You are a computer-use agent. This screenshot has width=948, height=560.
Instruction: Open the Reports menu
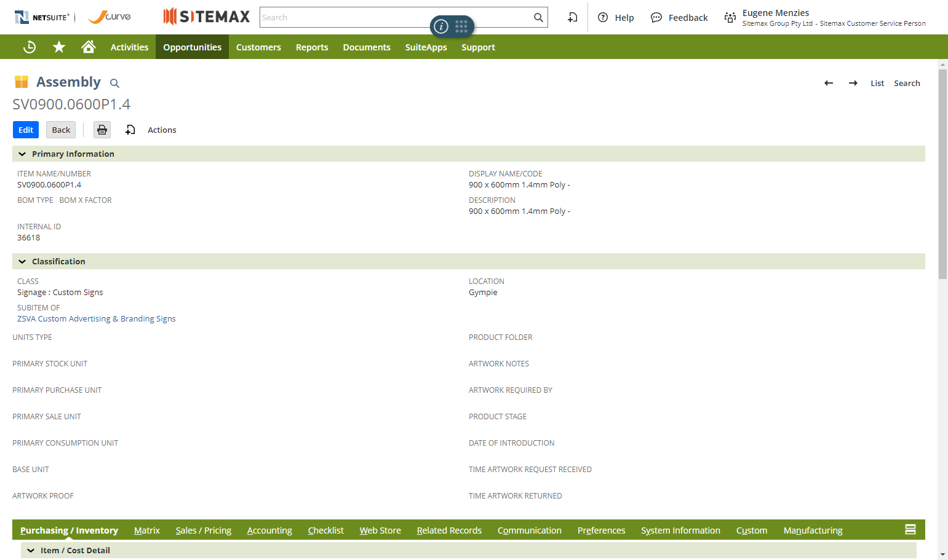click(x=312, y=47)
